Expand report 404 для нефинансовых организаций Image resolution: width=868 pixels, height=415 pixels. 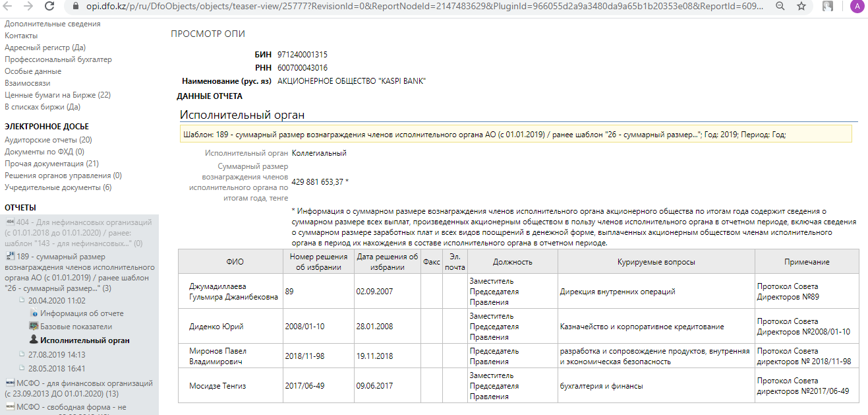tap(78, 233)
